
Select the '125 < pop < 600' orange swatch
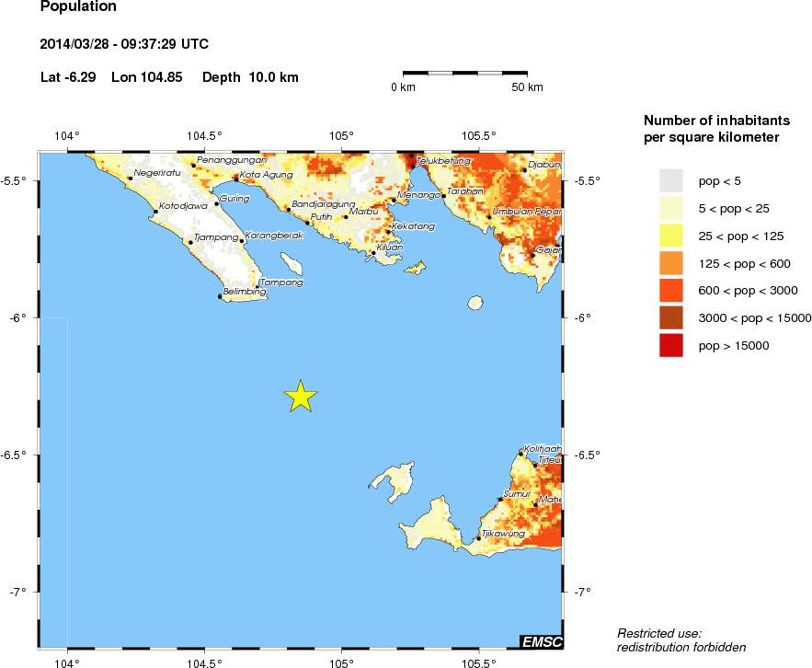pos(671,263)
